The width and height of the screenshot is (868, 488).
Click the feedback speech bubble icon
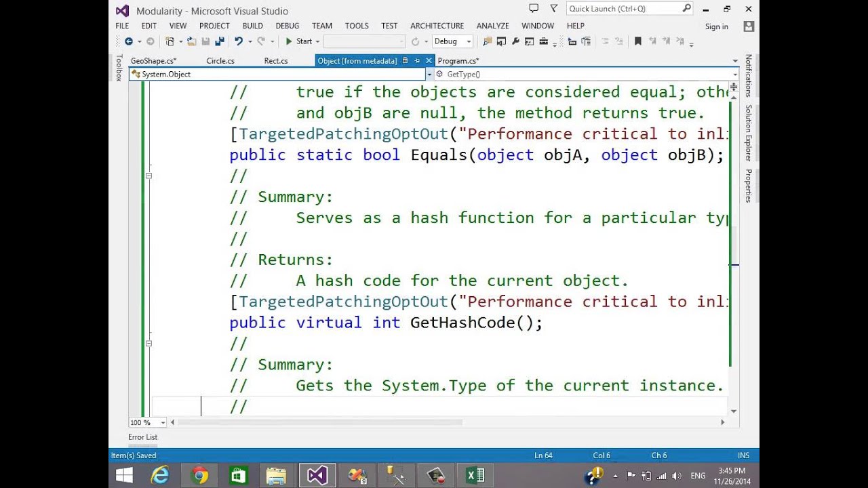[x=534, y=8]
